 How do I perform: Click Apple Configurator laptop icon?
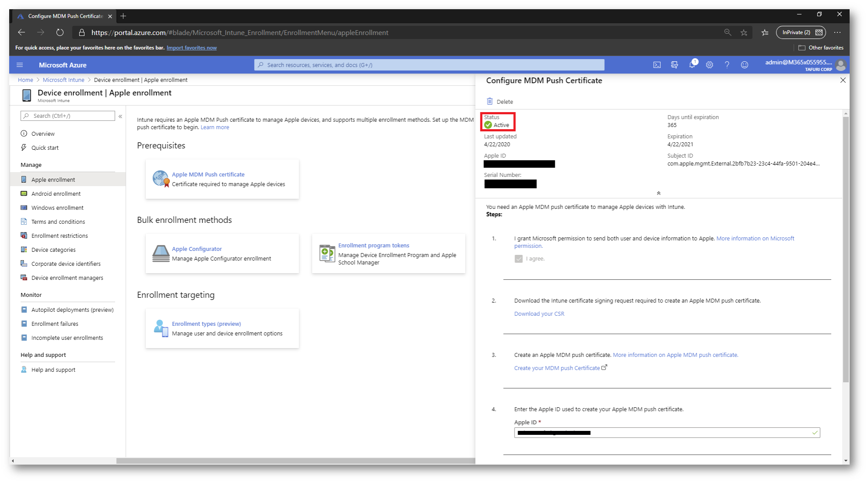pyautogui.click(x=161, y=253)
